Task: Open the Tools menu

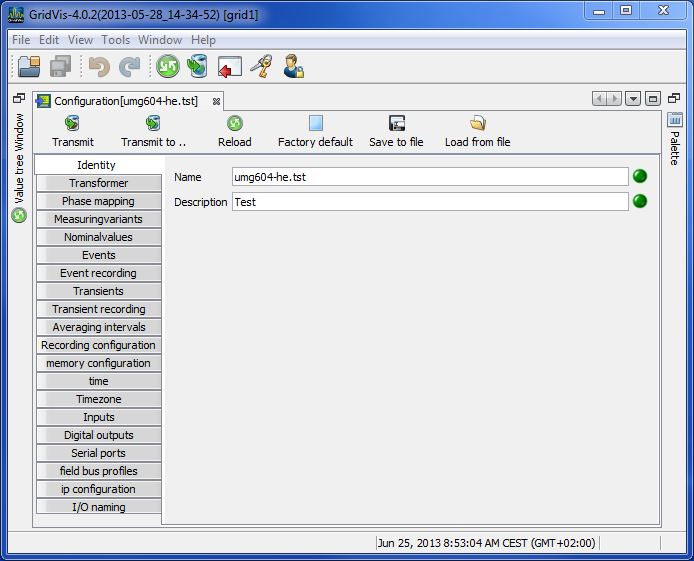Action: 115,40
